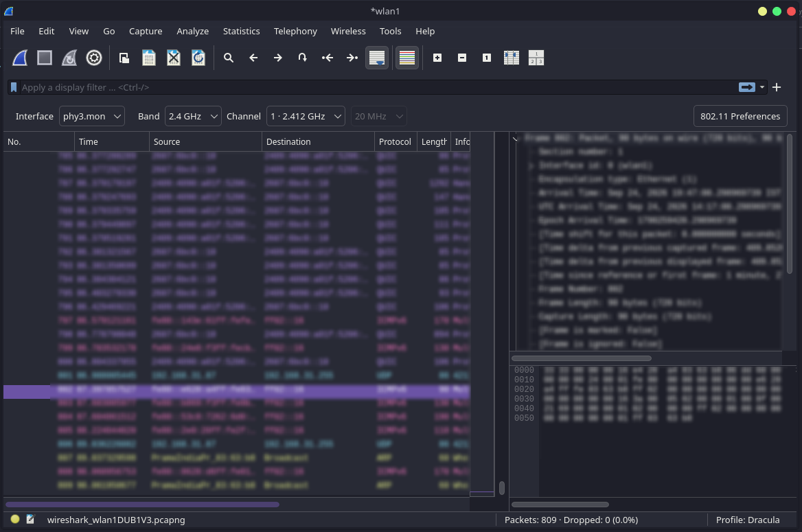Click the Profile: Dracula status entry

coord(748,520)
